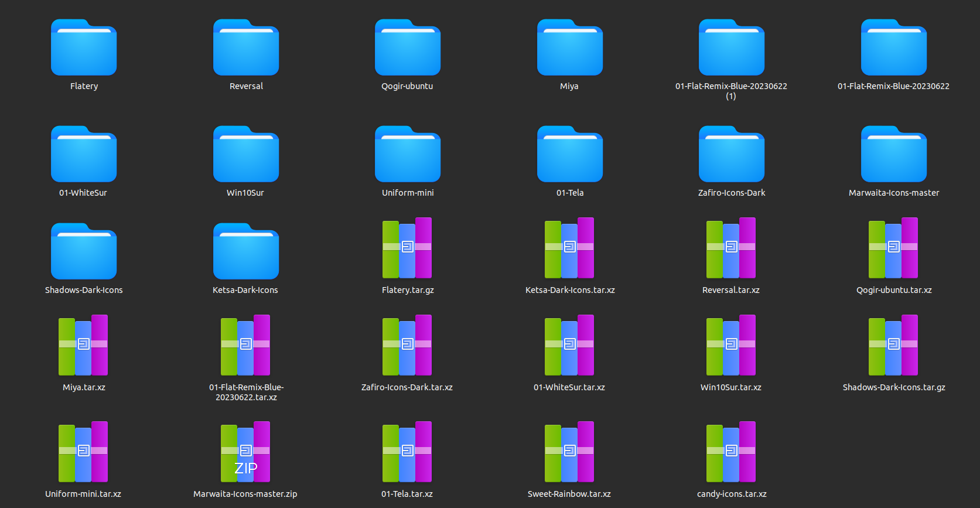
Task: Click the Qogir-ubuntu.tar.xz archive icon
Action: (x=893, y=248)
